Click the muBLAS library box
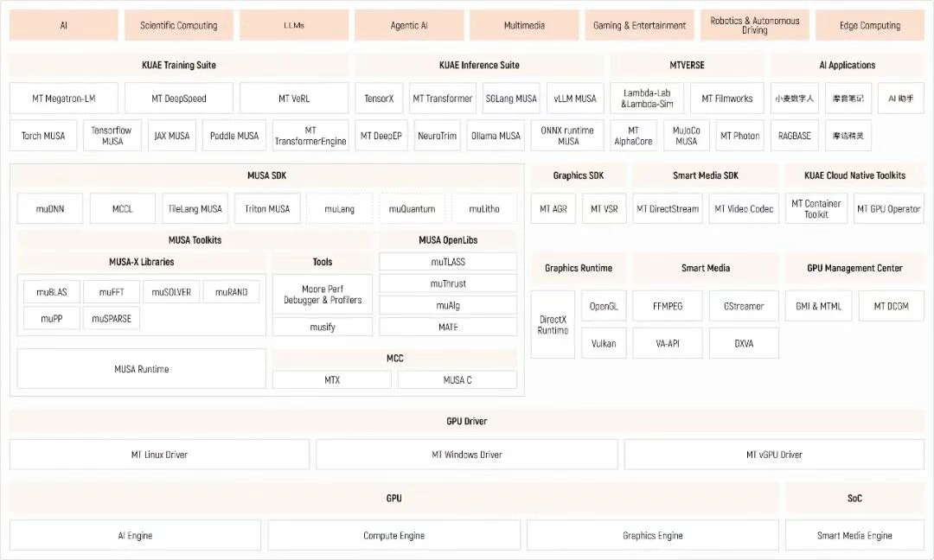934x560 pixels. pyautogui.click(x=52, y=292)
